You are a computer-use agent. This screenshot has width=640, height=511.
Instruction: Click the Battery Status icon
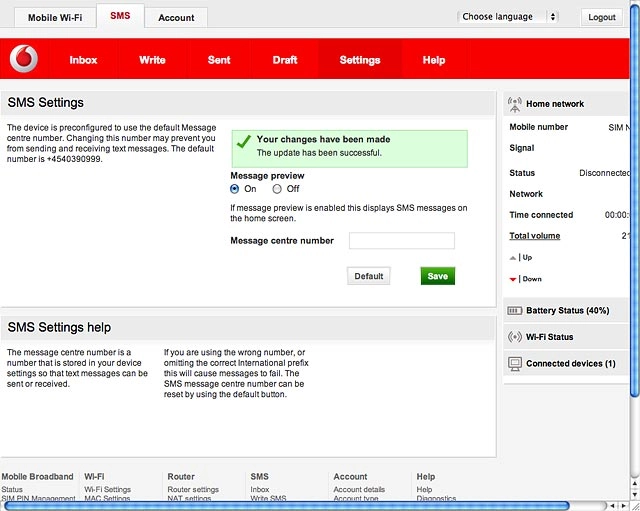[514, 311]
